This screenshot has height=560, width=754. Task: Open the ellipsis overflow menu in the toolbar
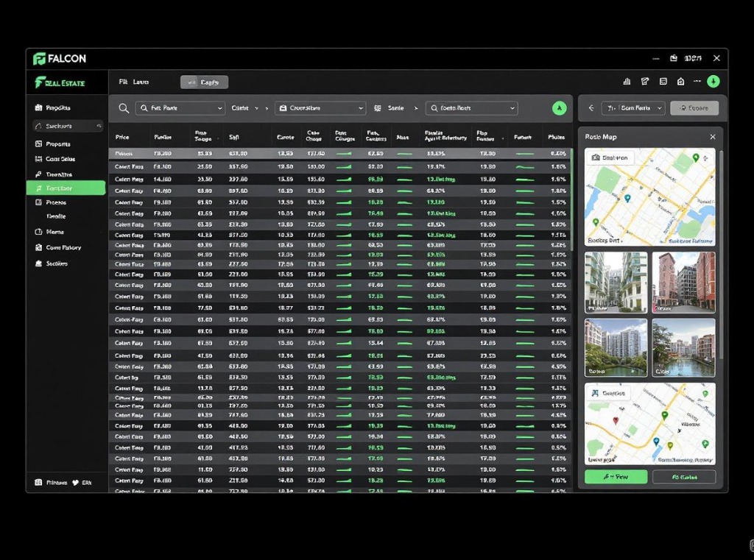point(697,81)
